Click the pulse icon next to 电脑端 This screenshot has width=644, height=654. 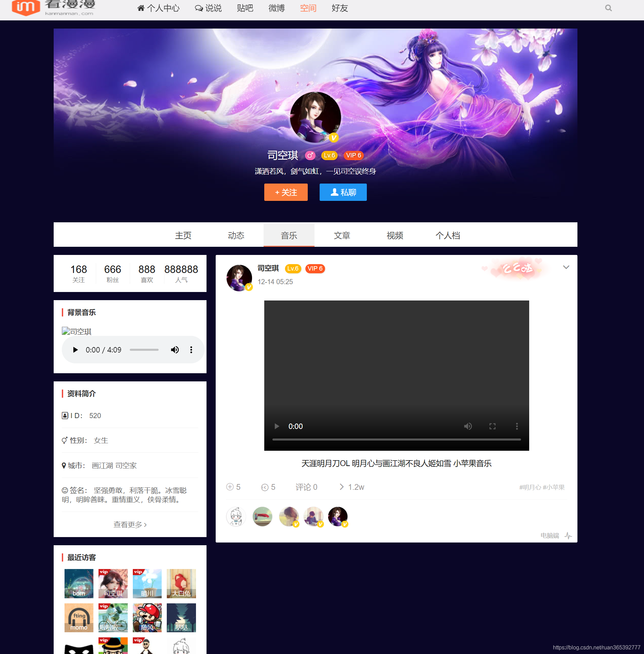coord(568,536)
